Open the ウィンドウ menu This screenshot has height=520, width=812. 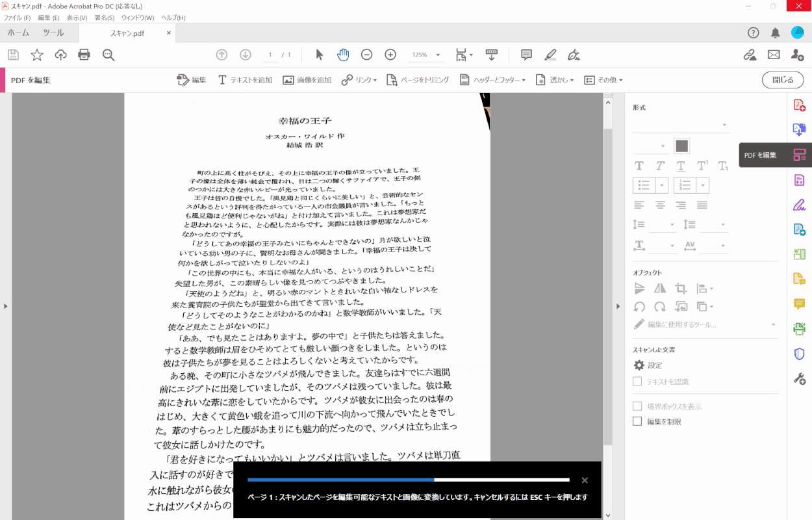point(138,18)
